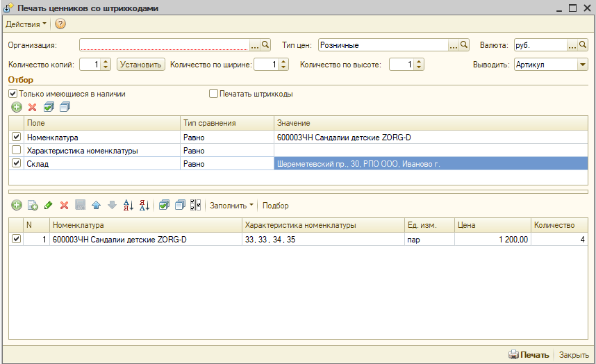This screenshot has width=596, height=364.
Task: Expand the 'Заполнить' dropdown menu
Action: coord(231,205)
